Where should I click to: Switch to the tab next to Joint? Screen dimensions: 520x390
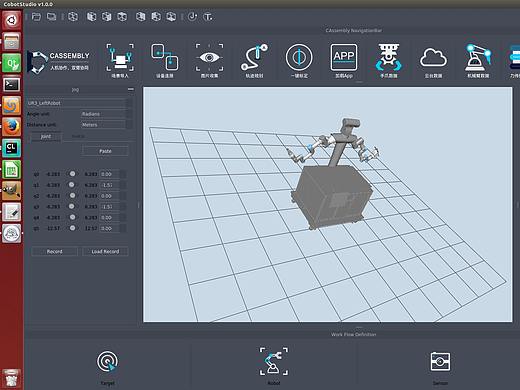[x=78, y=136]
